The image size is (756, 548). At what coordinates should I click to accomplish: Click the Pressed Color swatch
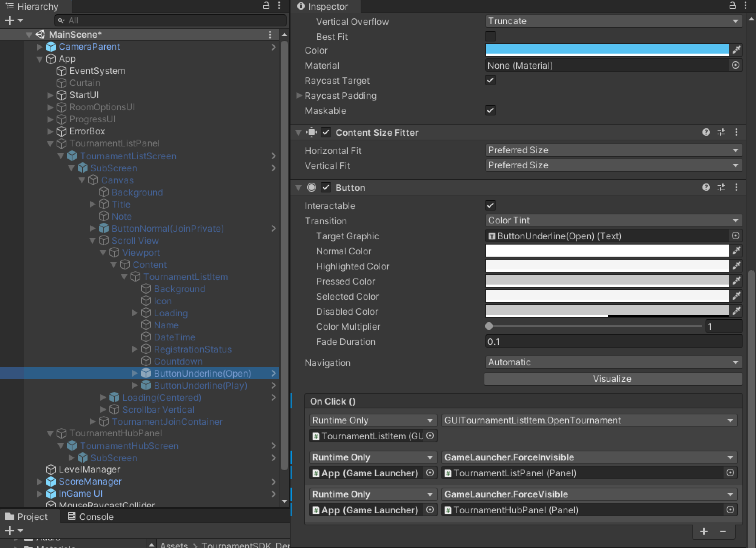[607, 281]
